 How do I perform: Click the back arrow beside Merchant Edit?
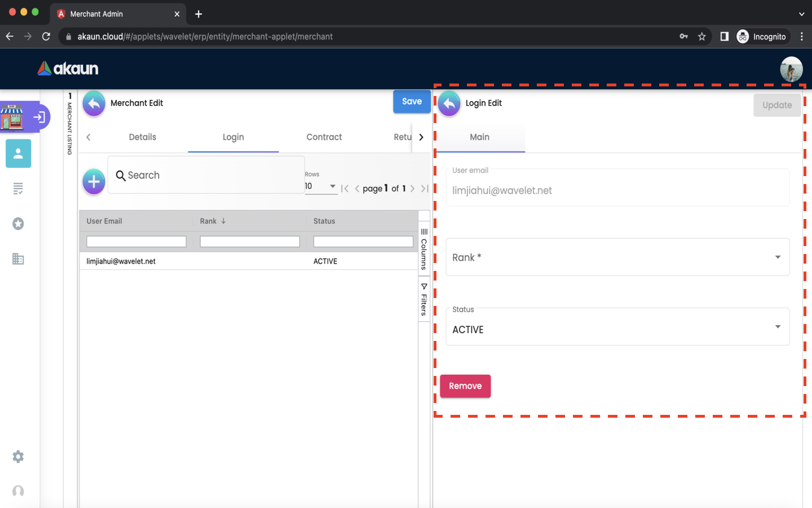[x=94, y=104]
